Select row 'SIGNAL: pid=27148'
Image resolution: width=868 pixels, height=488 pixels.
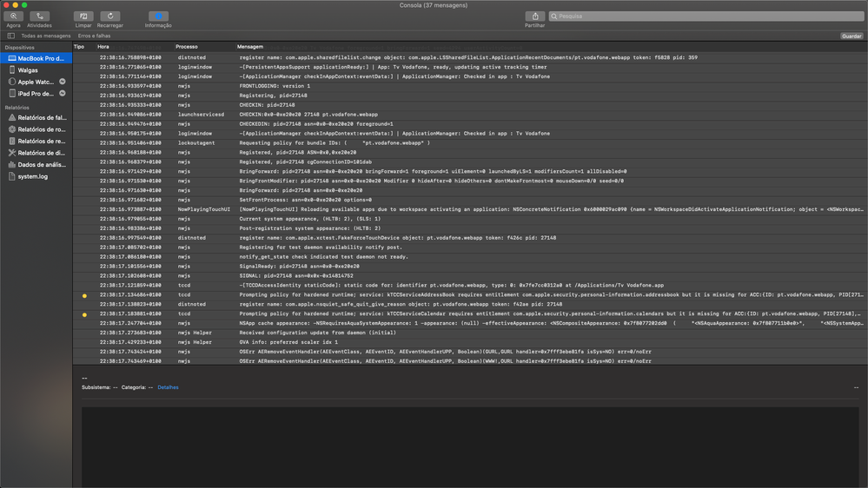pos(470,275)
